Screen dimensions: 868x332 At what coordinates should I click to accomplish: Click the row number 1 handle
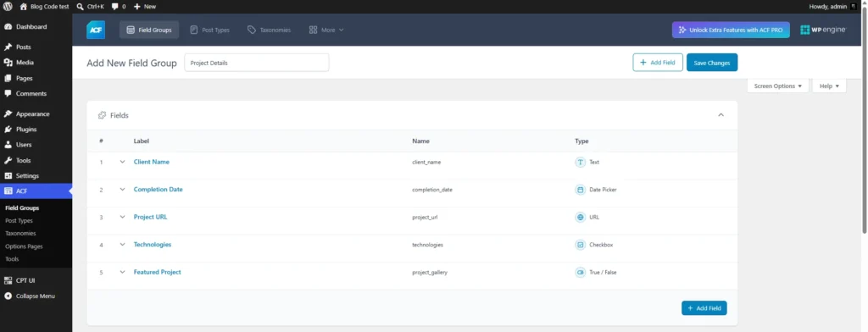[x=102, y=163]
